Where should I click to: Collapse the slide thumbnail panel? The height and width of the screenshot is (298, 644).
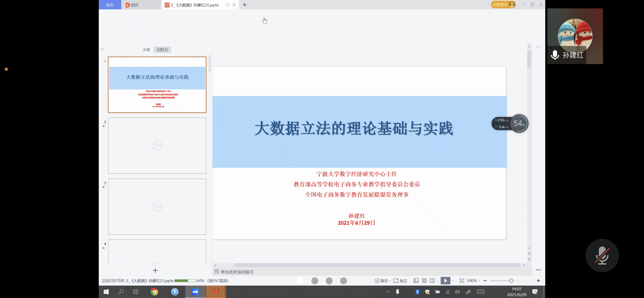pos(102,49)
